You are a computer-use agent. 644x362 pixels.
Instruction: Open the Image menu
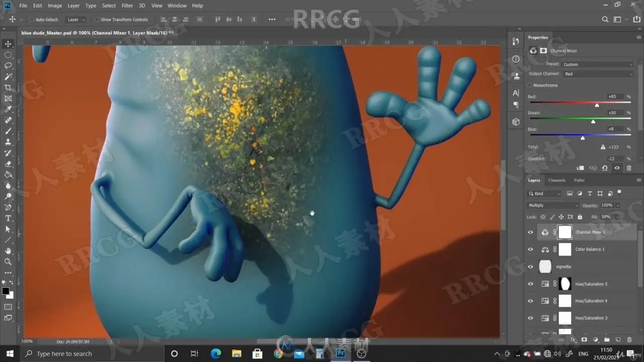pos(55,6)
